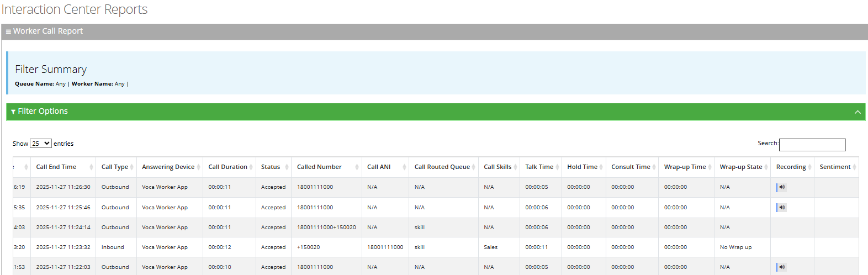Screen dimensions: 868x275
Task: Sort by the Status column
Action: pyautogui.click(x=271, y=167)
